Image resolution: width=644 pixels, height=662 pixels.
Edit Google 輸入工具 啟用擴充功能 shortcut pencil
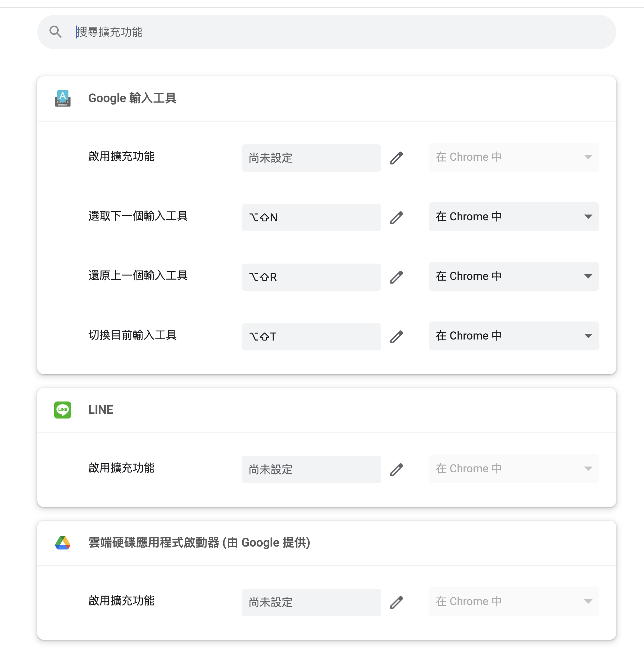397,158
